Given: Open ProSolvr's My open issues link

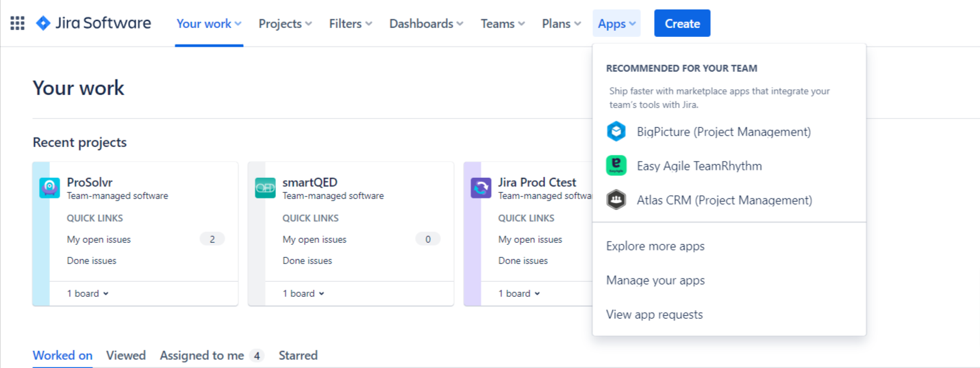Looking at the screenshot, I should [x=99, y=239].
